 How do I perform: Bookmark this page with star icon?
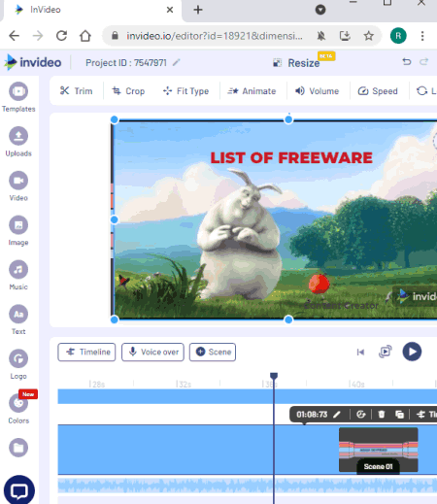pyautogui.click(x=368, y=36)
